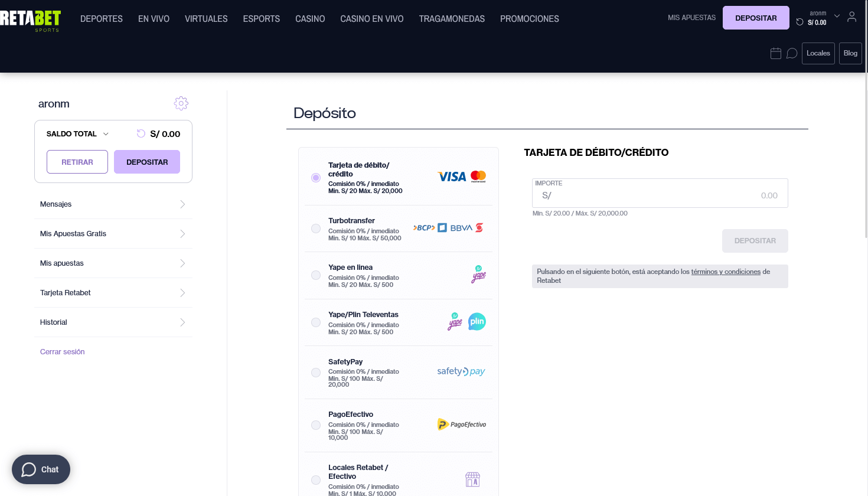Click the Plin logo
Image resolution: width=868 pixels, height=496 pixels.
point(477,322)
